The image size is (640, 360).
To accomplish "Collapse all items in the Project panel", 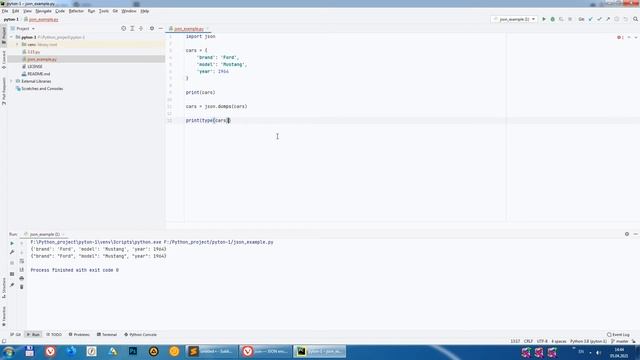I will (x=141, y=29).
